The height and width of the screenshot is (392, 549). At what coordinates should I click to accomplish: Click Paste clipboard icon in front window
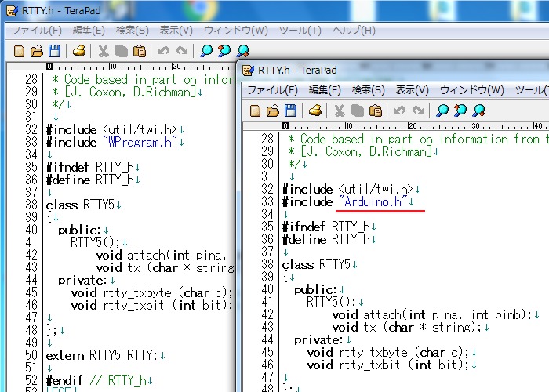click(376, 110)
